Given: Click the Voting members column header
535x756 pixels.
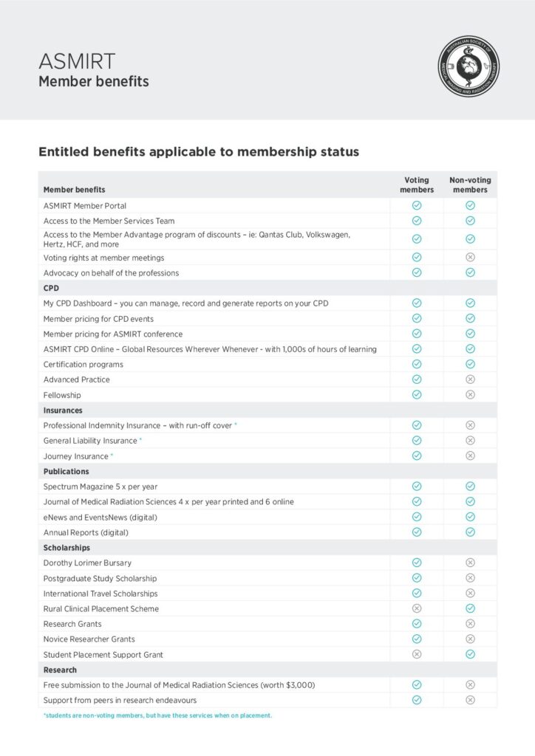Looking at the screenshot, I should click(x=417, y=185).
